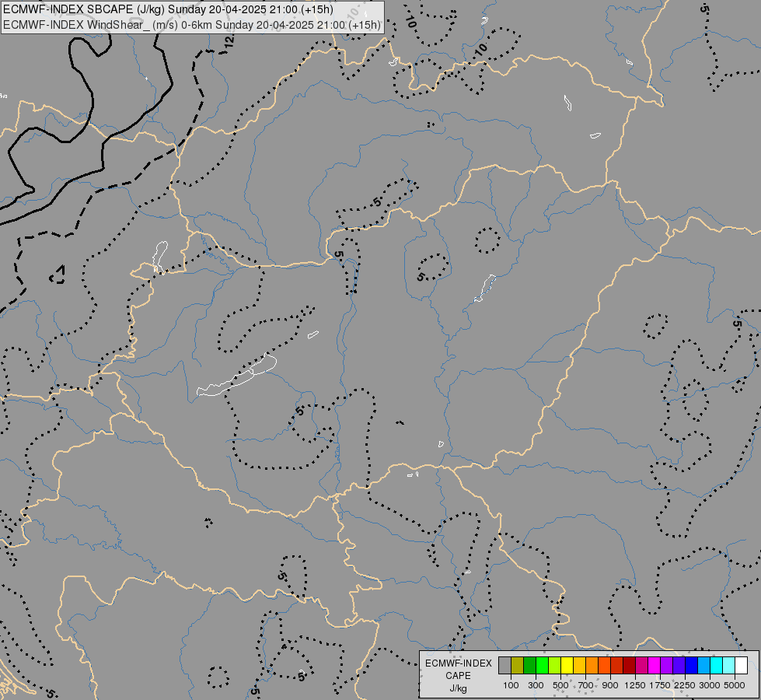Click the word CAPE in the legend

pos(458,676)
